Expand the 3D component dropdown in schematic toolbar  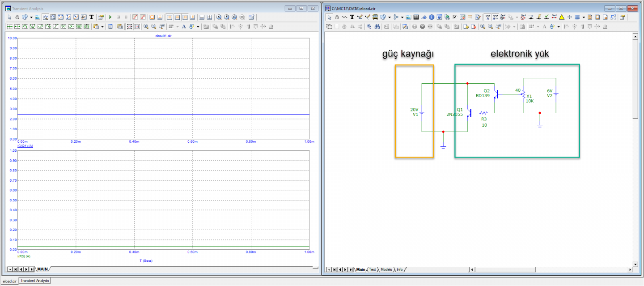pyautogui.click(x=389, y=17)
